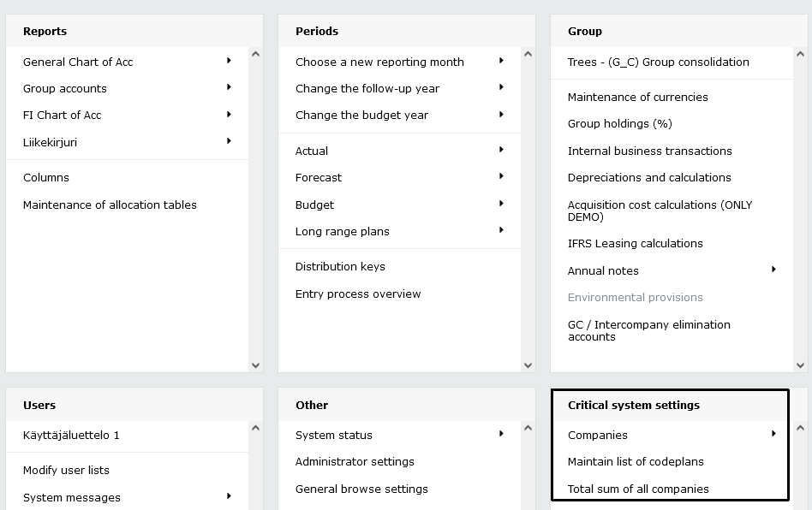Select IFRS Leasing calculations
Screen dimensions: 812x510
point(636,244)
